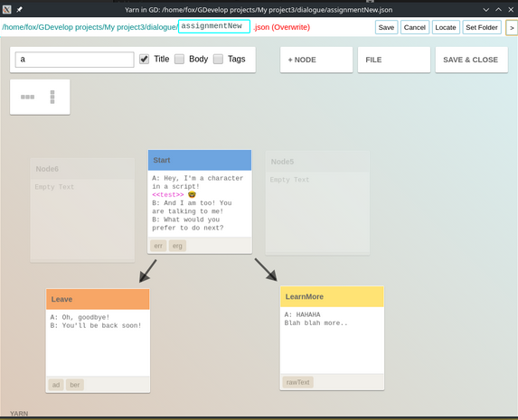The width and height of the screenshot is (518, 420).
Task: Click the node search text field
Action: pyautogui.click(x=75, y=60)
